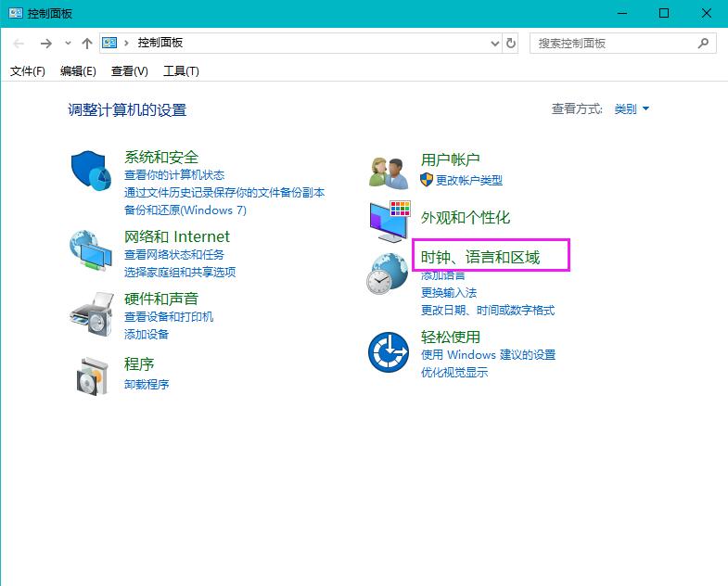
Task: Click 优化视觉显示 link
Action: pos(454,373)
